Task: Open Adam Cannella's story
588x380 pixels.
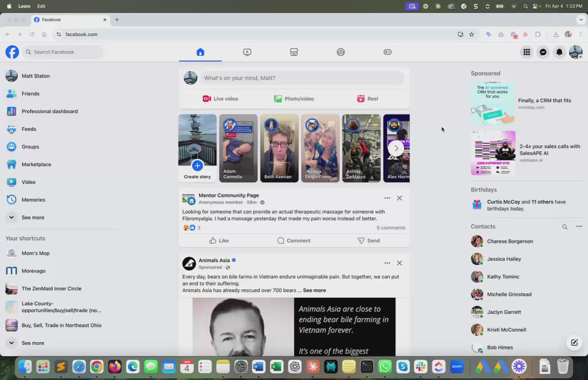Action: coord(238,148)
